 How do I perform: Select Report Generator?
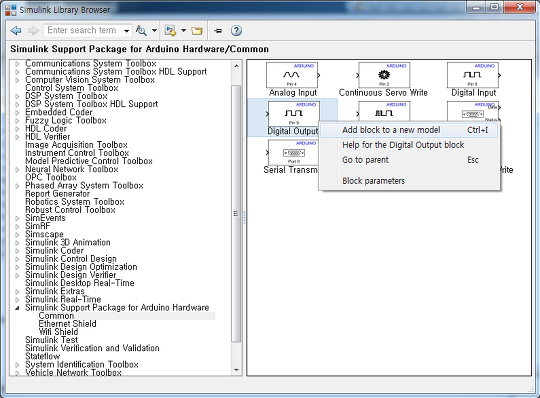point(58,194)
